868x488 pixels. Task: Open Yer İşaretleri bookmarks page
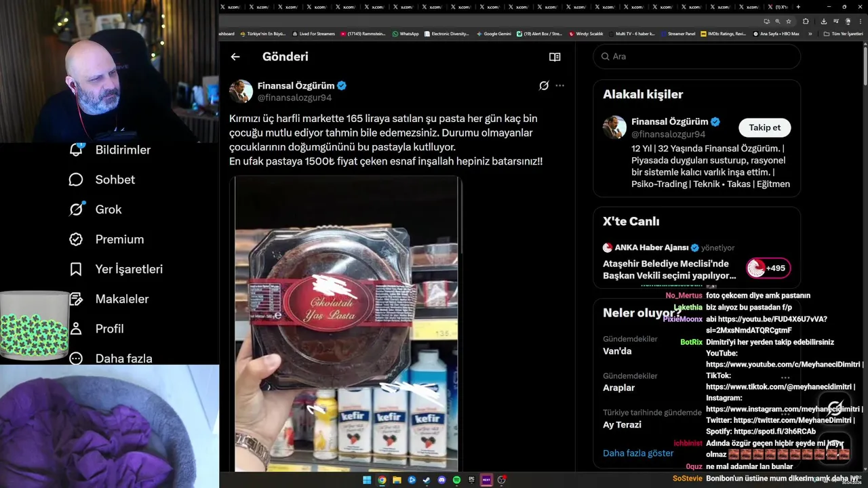pyautogui.click(x=116, y=269)
